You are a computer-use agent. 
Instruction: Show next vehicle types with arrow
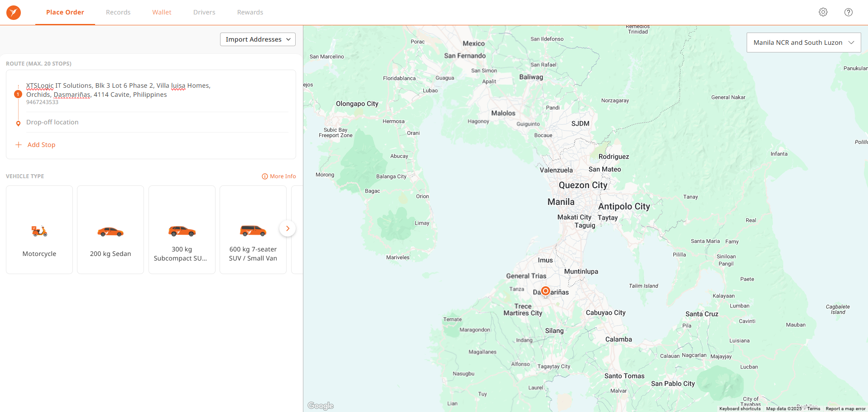[x=288, y=228]
